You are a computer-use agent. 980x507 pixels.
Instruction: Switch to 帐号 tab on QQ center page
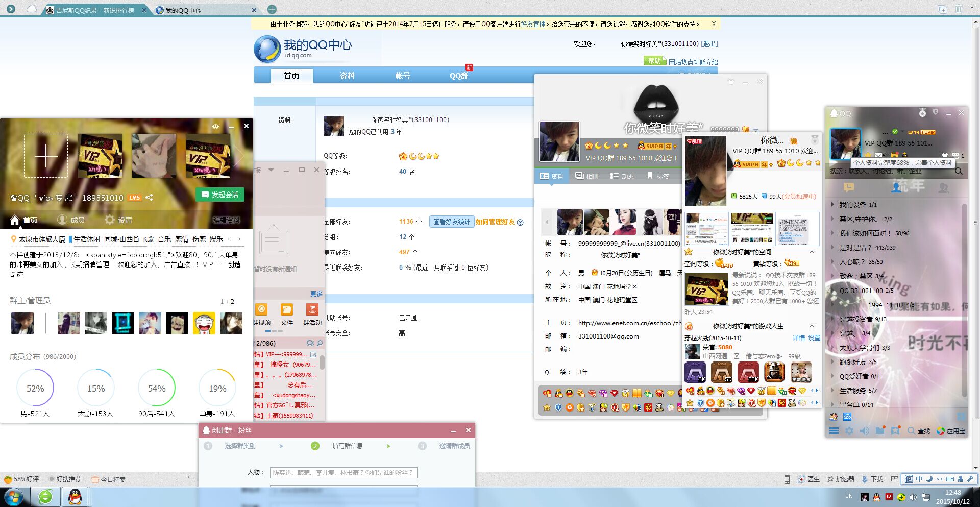[x=403, y=76]
